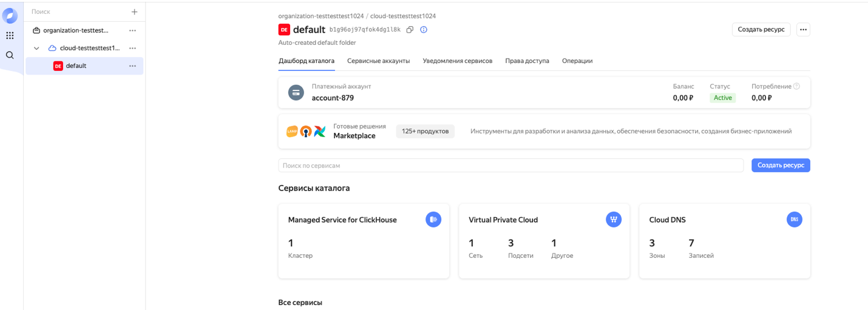
Task: Select cloud-testtesttest1 in the tree
Action: click(x=90, y=48)
